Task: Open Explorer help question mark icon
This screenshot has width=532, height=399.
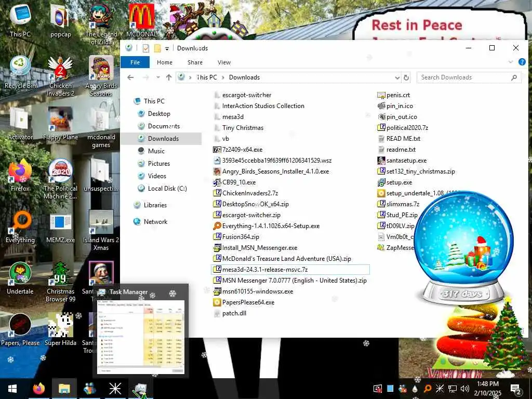Action: click(x=522, y=62)
